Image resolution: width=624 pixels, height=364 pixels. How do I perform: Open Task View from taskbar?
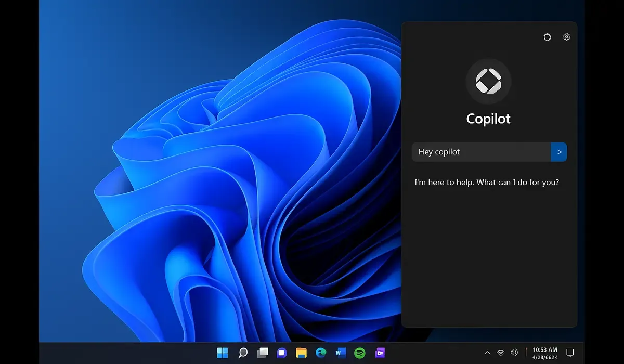[x=262, y=353]
